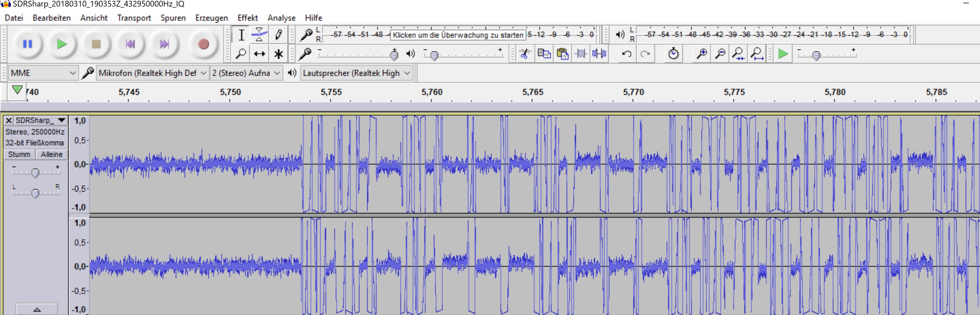Click the Paste clipboard icon
980x315 pixels.
click(562, 54)
